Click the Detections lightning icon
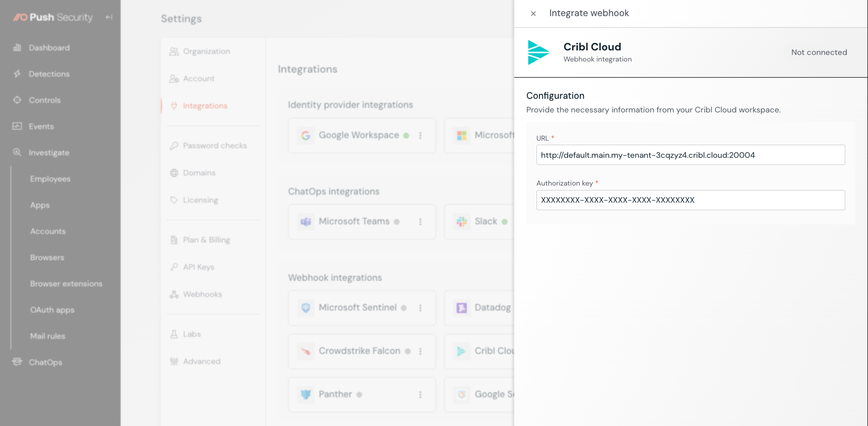The width and height of the screenshot is (868, 426). click(x=17, y=74)
